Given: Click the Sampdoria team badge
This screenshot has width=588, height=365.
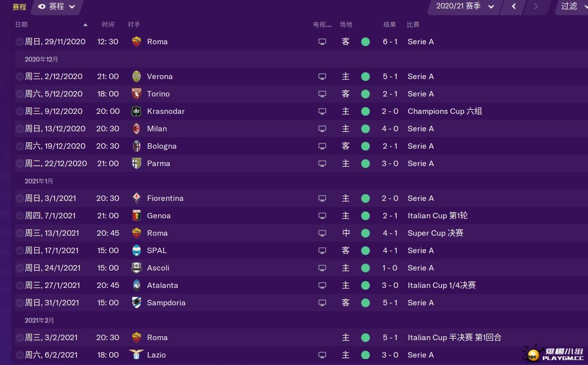Looking at the screenshot, I should pos(137,303).
